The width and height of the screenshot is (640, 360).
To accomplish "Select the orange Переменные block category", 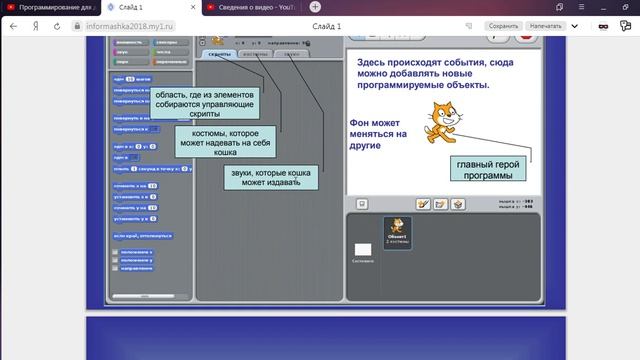I will click(x=170, y=62).
